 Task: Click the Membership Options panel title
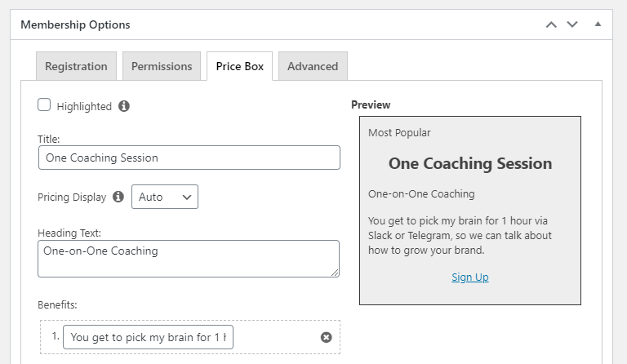[x=75, y=24]
